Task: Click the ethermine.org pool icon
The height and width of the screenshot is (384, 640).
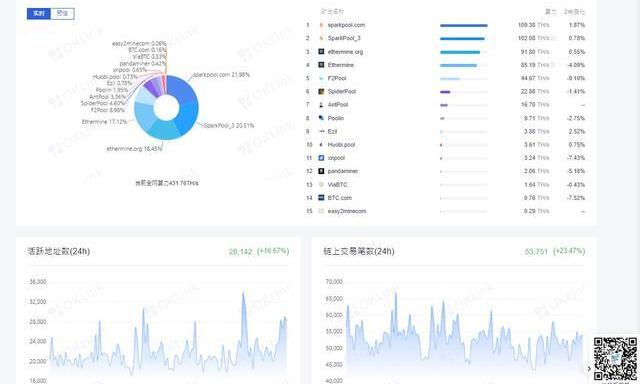Action: point(321,51)
